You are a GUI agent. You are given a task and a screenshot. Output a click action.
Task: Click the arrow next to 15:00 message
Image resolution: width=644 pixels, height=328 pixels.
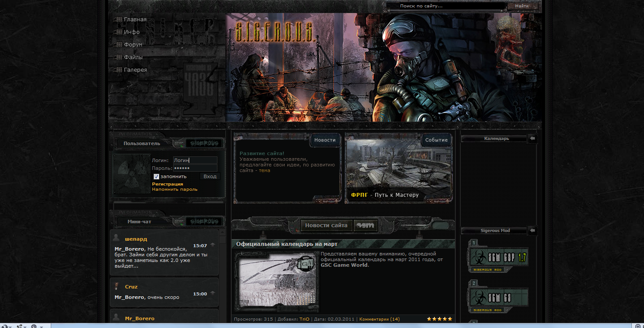point(213,293)
